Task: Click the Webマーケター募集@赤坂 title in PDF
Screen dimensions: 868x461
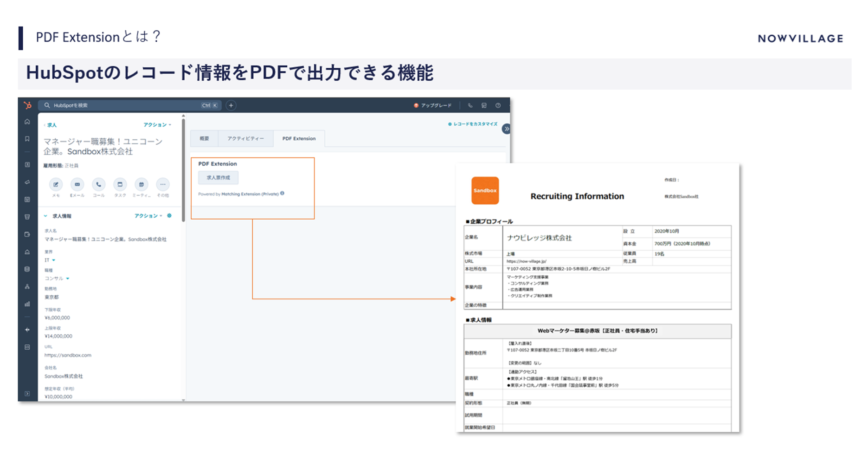Action: point(598,331)
